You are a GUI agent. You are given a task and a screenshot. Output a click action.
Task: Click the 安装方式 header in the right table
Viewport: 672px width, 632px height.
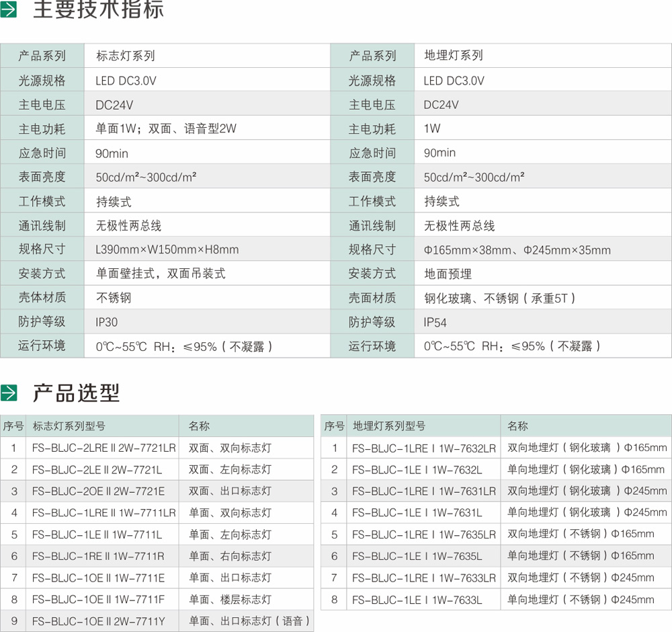[x=372, y=273]
